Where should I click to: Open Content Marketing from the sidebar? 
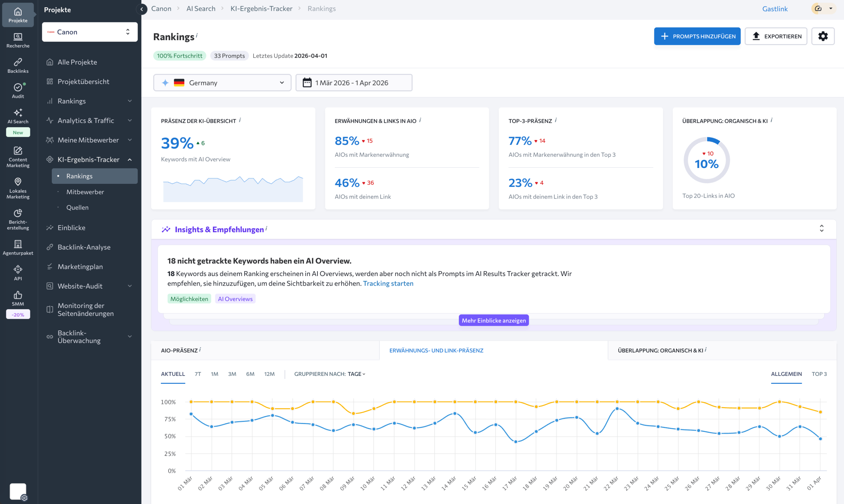click(18, 156)
